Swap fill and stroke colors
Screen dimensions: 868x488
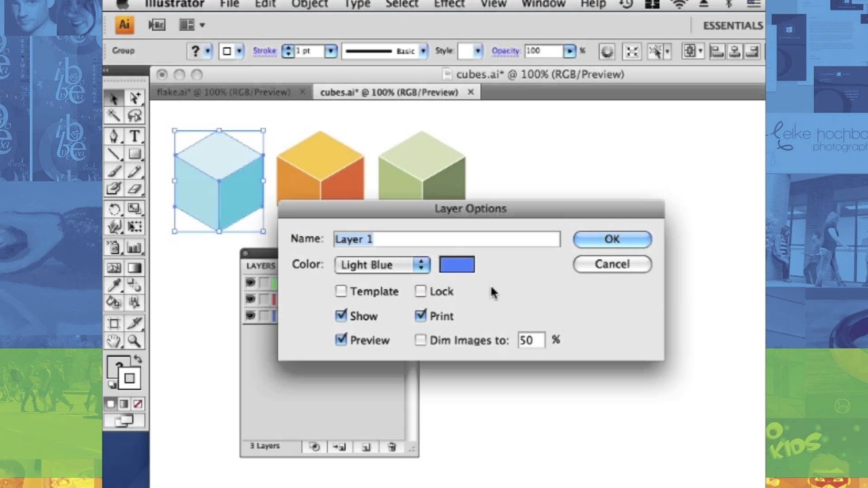[138, 360]
